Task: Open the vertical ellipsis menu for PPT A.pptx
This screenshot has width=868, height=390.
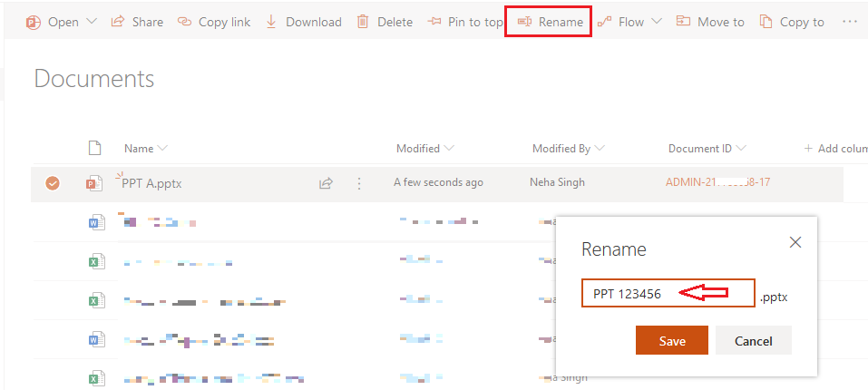Action: pyautogui.click(x=359, y=183)
